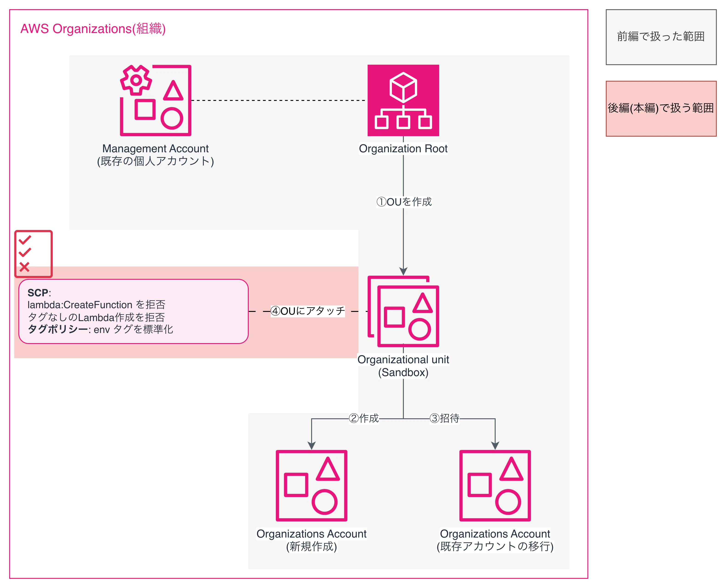Image resolution: width=726 pixels, height=588 pixels.
Task: Select the newly created Organizations Account icon
Action: coord(311,485)
